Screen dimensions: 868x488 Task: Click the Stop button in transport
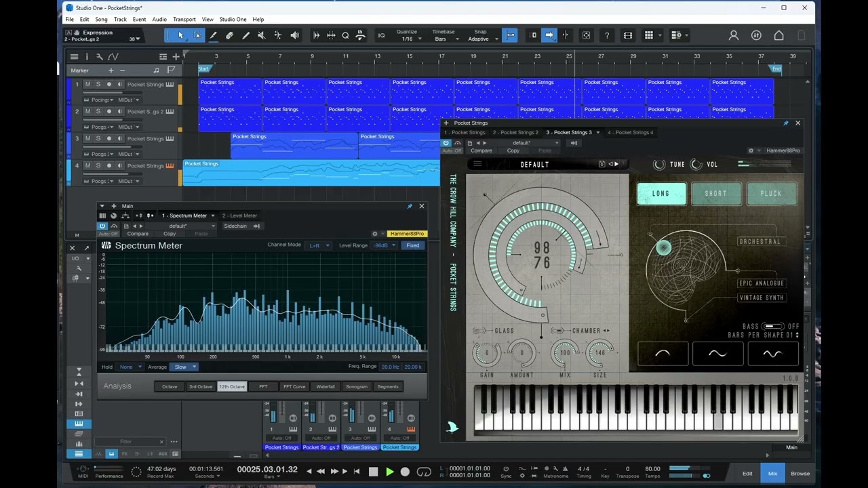373,472
